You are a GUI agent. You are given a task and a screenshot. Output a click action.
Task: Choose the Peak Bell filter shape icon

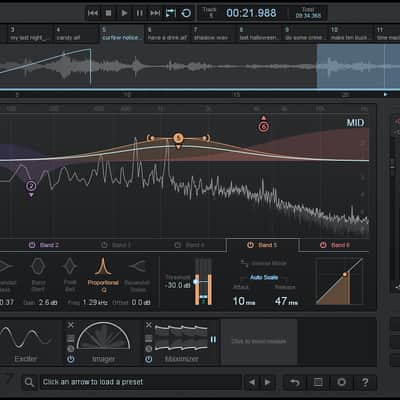point(70,266)
